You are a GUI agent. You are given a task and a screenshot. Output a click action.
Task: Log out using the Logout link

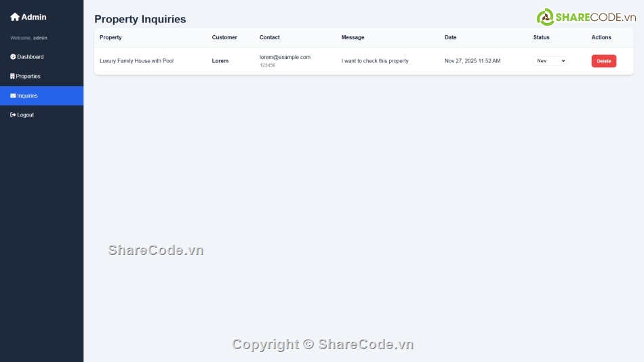[x=26, y=115]
